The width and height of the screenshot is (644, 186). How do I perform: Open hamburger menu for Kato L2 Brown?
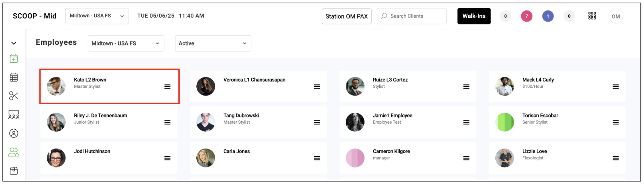(x=167, y=87)
